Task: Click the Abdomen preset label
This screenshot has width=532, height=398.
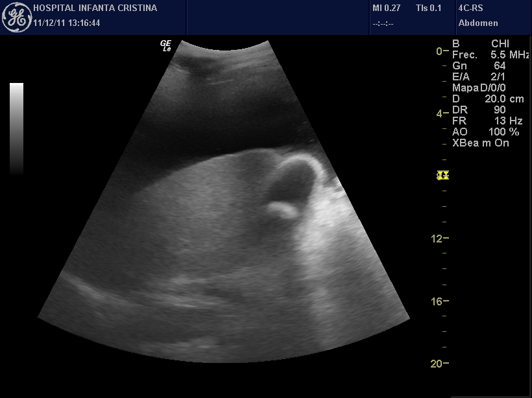Action: pyautogui.click(x=478, y=23)
